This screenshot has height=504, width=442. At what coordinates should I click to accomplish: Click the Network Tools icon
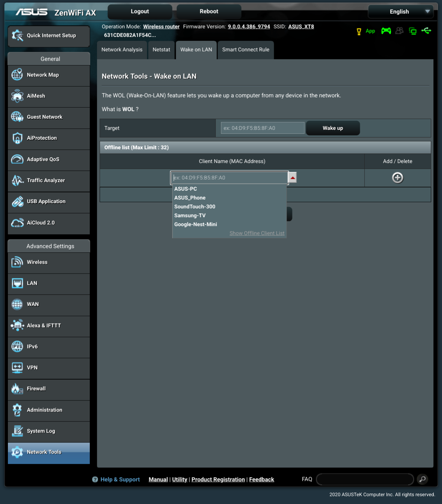17,452
